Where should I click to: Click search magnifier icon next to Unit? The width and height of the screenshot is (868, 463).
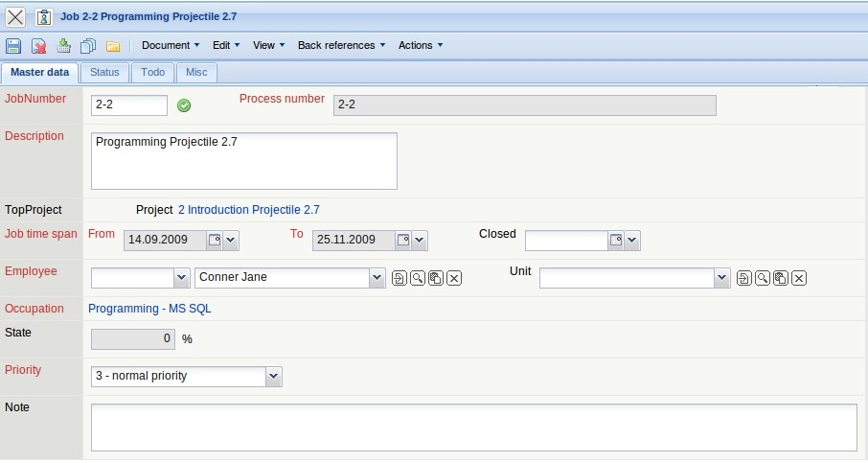pyautogui.click(x=763, y=278)
